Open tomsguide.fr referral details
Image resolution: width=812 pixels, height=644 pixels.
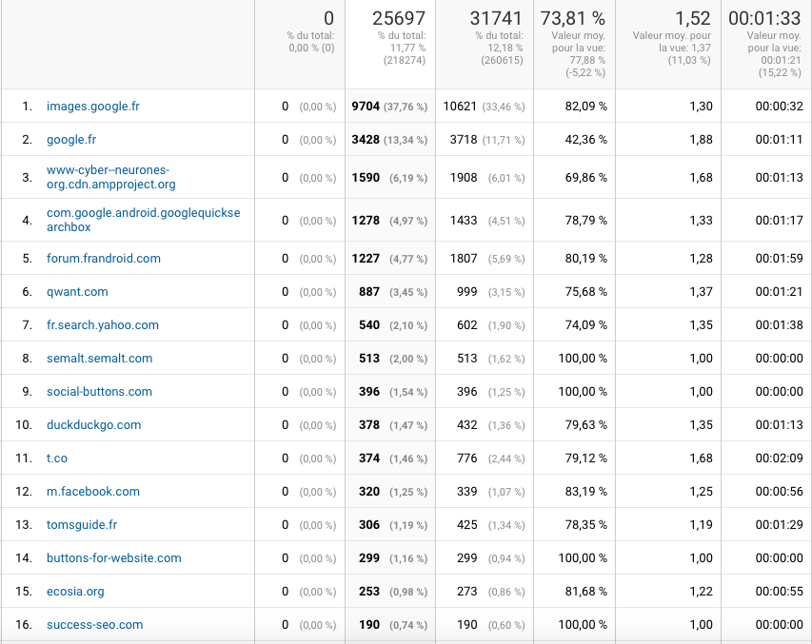pos(82,525)
